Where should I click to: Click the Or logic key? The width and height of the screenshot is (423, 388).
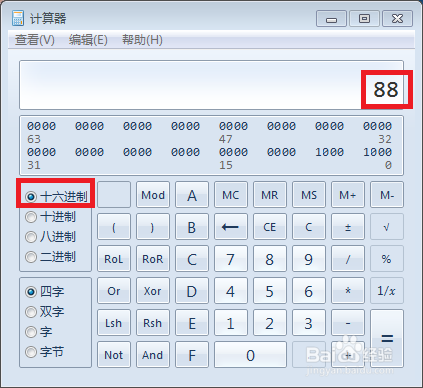pyautogui.click(x=114, y=291)
